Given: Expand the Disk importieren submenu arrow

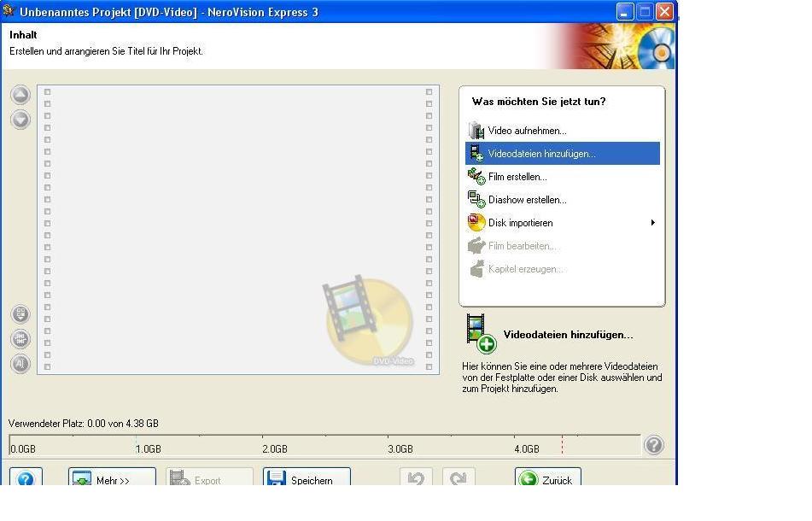Looking at the screenshot, I should [x=653, y=223].
